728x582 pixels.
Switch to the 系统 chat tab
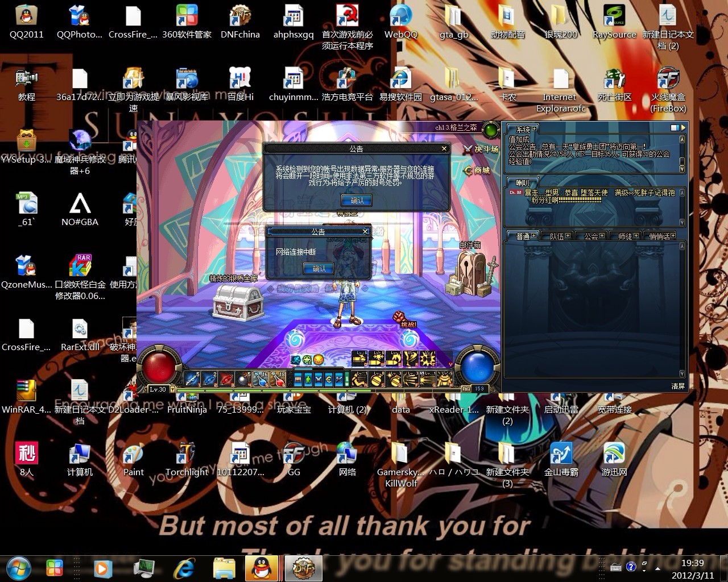(522, 129)
